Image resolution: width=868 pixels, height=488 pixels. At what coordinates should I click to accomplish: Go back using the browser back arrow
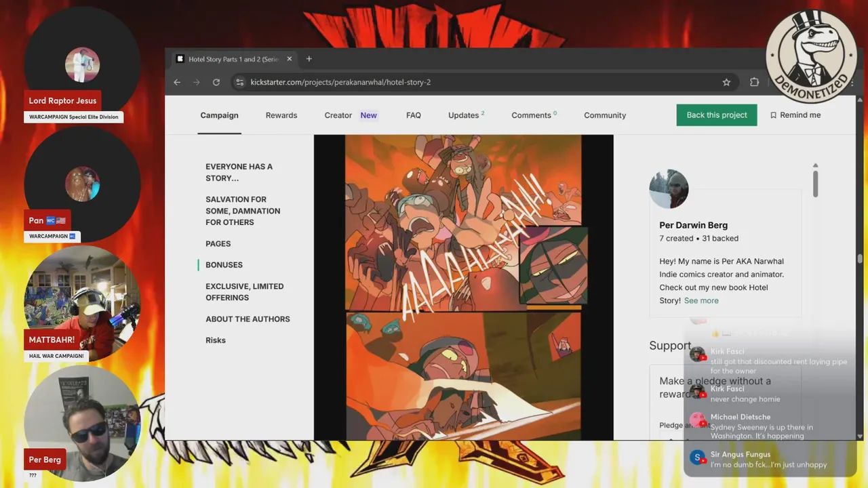[x=177, y=82]
